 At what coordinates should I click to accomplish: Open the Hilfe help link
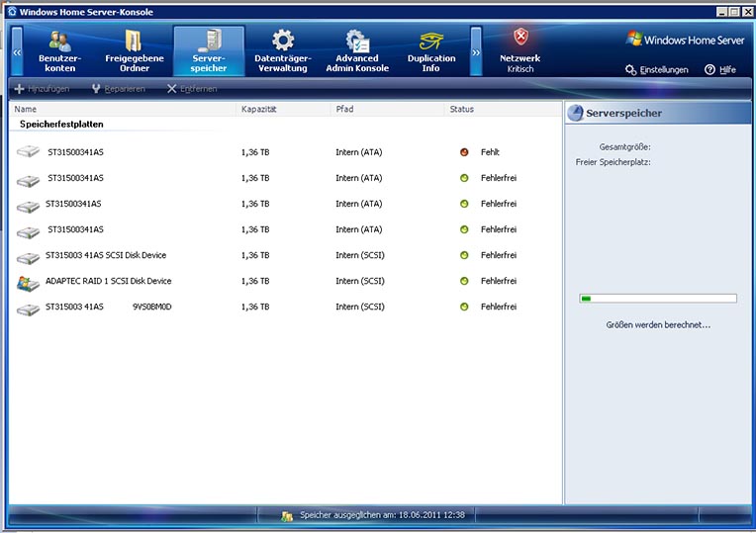[x=720, y=70]
